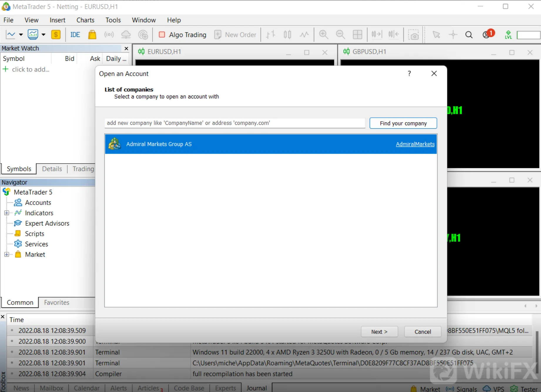The height and width of the screenshot is (392, 541).
Task: Close the Open an Account dialog
Action: coord(434,73)
